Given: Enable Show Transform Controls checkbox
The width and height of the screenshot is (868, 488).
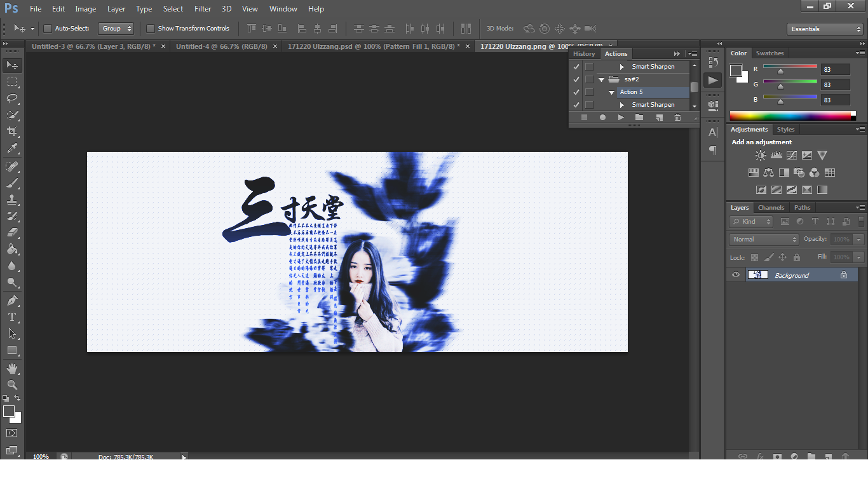Looking at the screenshot, I should click(151, 29).
